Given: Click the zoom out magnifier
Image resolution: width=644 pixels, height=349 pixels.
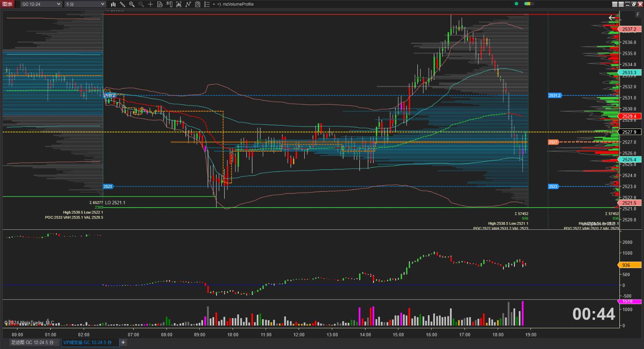Looking at the screenshot, I should point(141,4).
